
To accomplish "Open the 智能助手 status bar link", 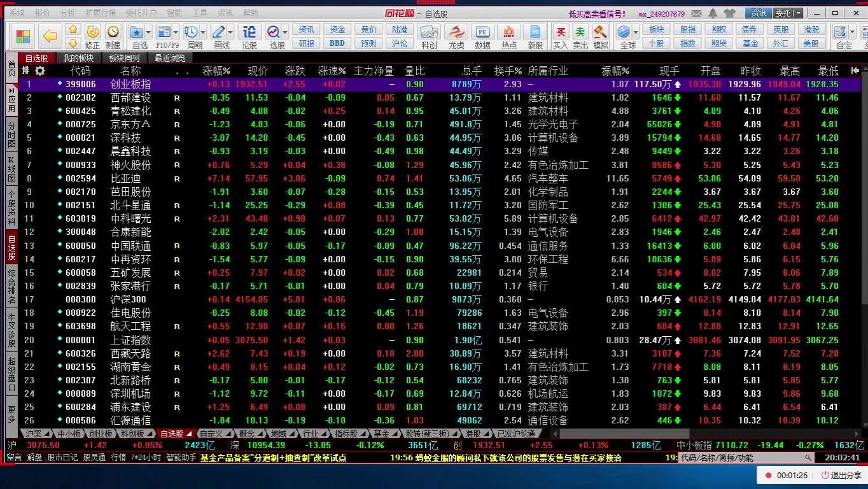I will coord(181,457).
